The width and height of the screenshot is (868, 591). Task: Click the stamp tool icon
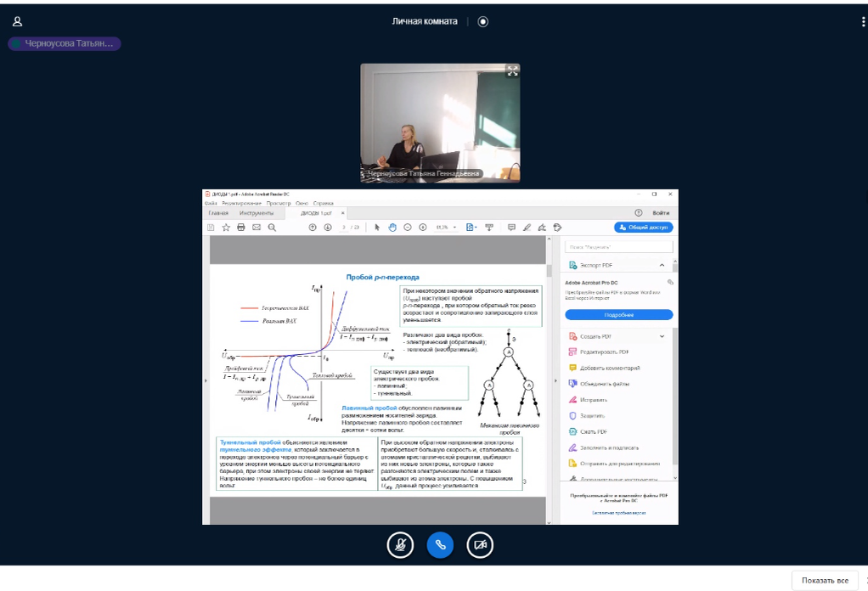(557, 228)
